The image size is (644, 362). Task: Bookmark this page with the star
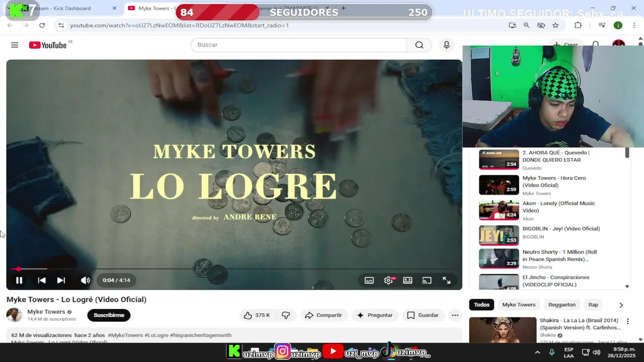[x=555, y=25]
